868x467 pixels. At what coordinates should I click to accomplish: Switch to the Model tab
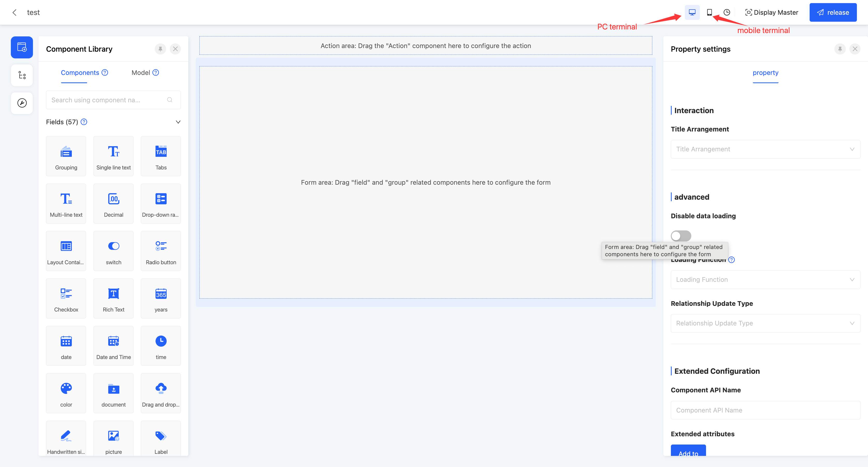point(141,73)
